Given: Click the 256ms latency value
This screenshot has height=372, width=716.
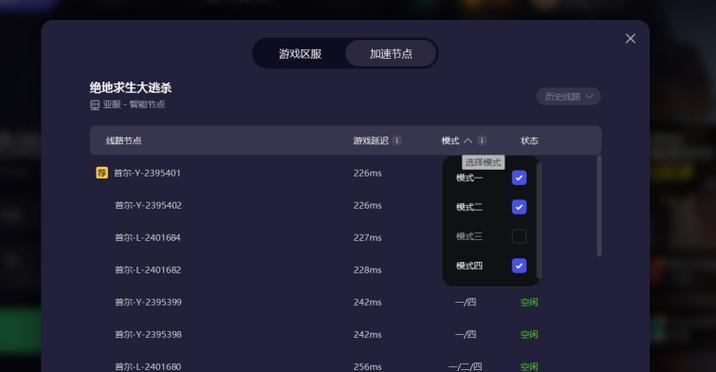Looking at the screenshot, I should [367, 367].
